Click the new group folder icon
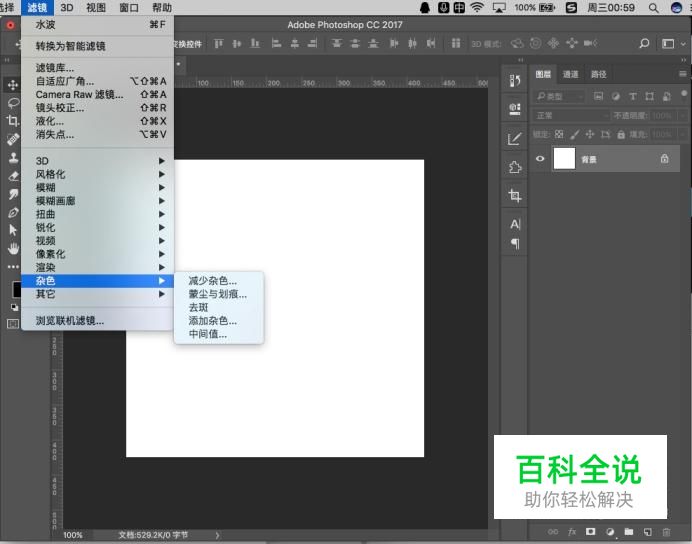 coord(628,532)
